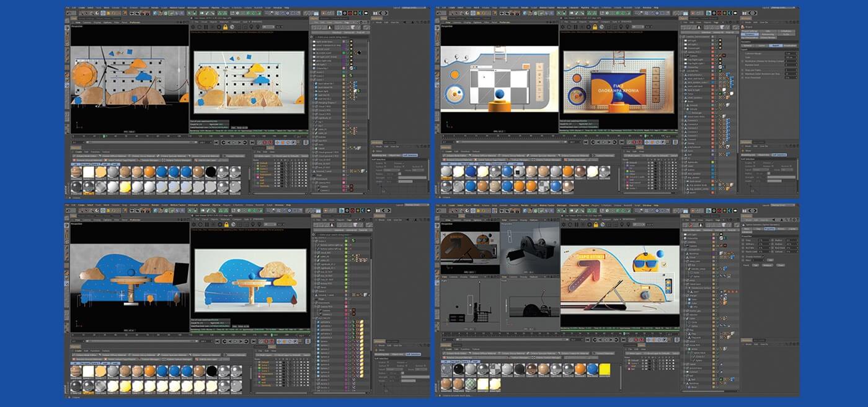Click the render restart icon in the blue cloud scene's Live Viewer
868x407 pixels.
pyautogui.click(x=199, y=223)
